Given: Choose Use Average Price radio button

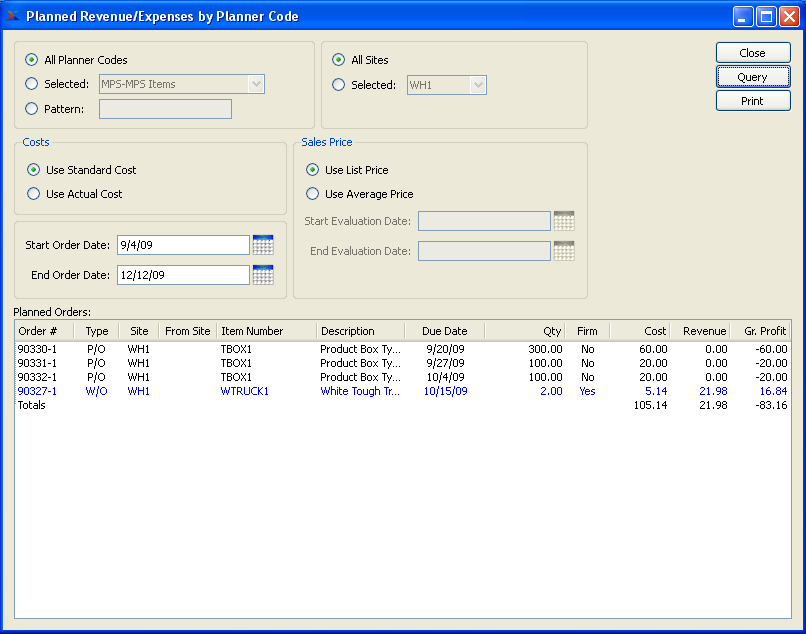Looking at the screenshot, I should [x=313, y=194].
